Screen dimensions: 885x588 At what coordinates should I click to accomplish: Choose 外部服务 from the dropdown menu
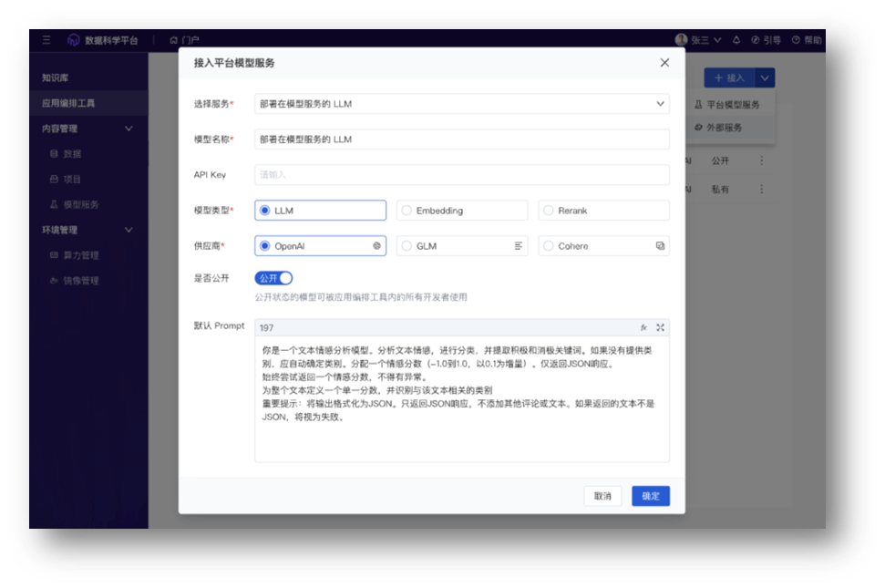(730, 128)
